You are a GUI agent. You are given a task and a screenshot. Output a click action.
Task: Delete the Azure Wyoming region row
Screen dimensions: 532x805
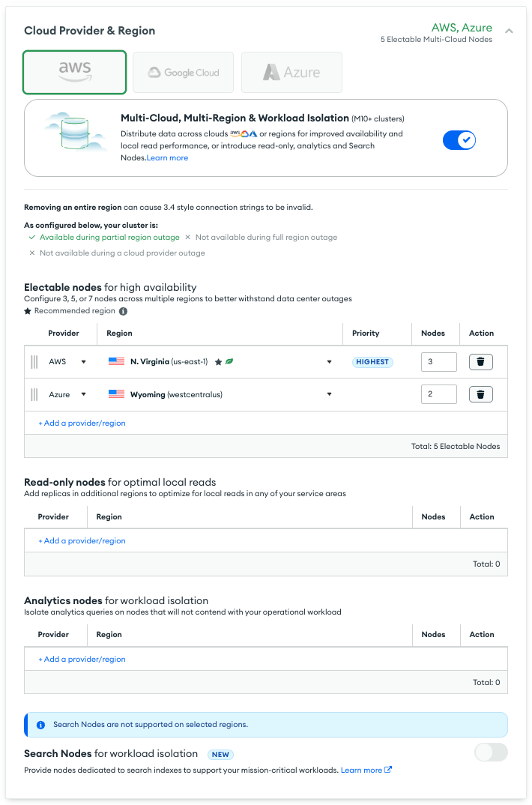[480, 394]
